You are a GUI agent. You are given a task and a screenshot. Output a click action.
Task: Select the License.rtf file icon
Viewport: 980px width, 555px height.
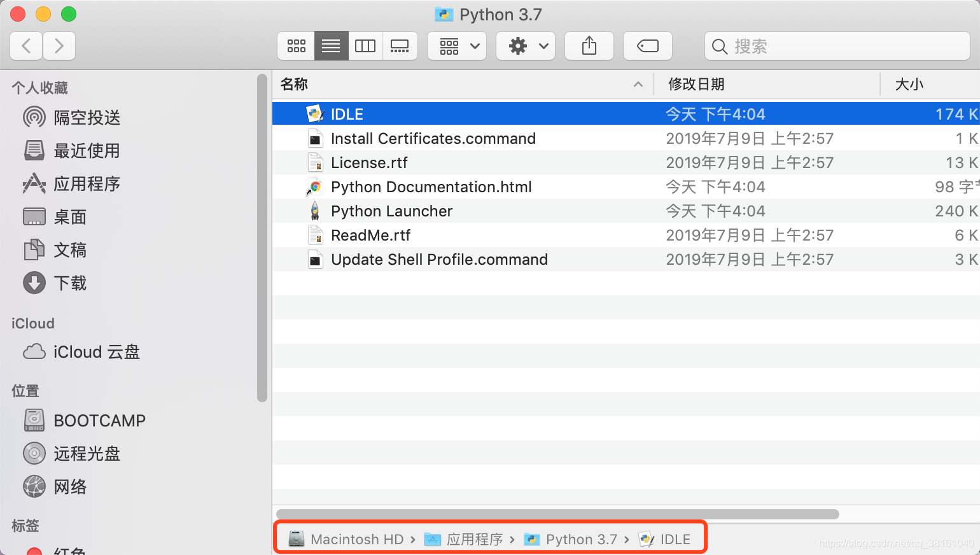click(x=315, y=162)
